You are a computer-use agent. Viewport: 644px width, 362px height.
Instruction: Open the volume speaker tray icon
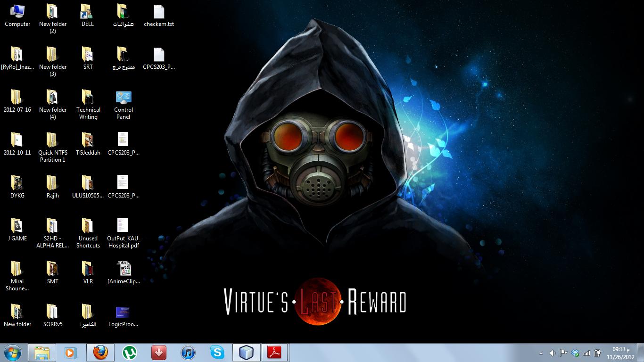click(552, 353)
